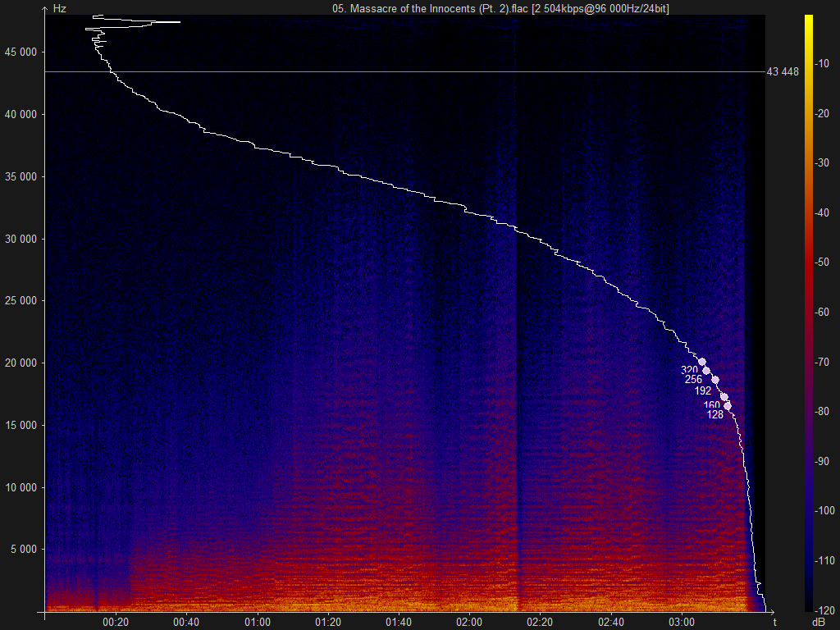Click the round marker dot for 320 kbps
Screen dimensions: 840x630
click(x=702, y=362)
